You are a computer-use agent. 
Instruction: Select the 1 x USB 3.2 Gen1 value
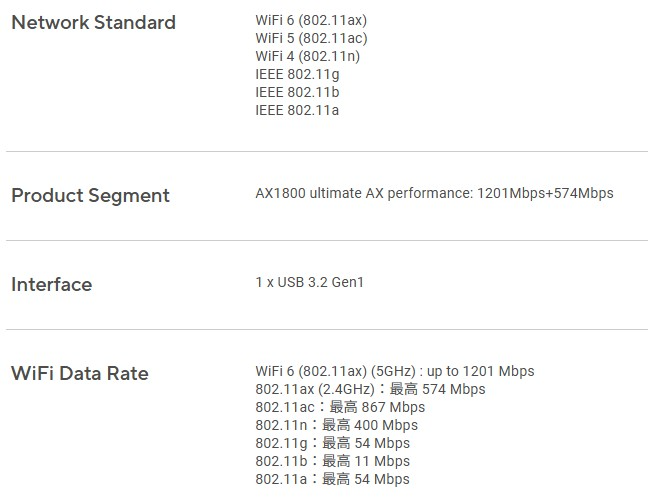[x=309, y=283]
